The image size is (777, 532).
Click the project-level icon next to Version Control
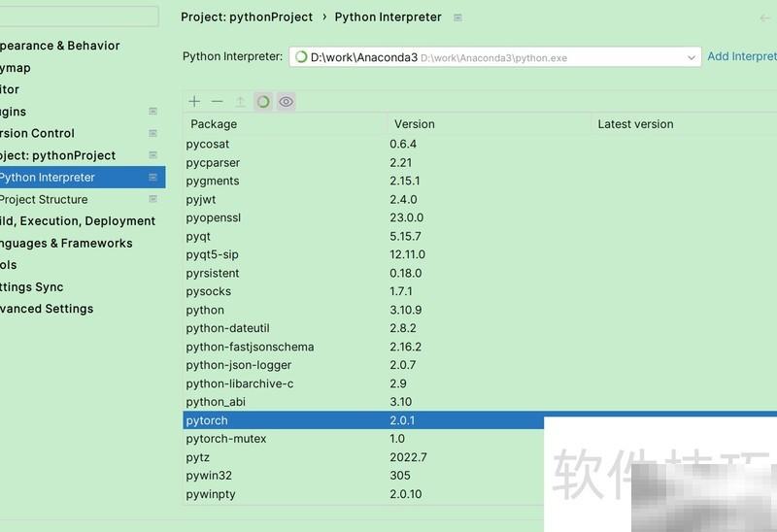tap(152, 134)
